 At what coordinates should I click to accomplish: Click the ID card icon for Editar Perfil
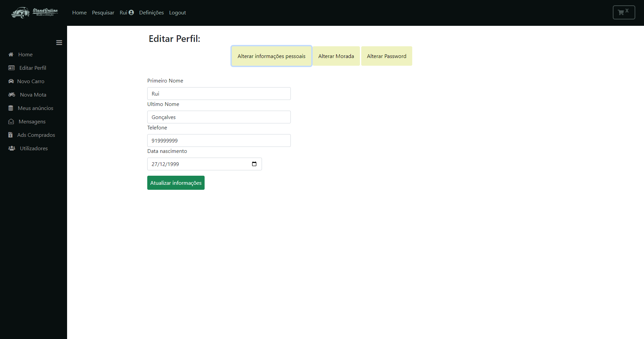[11, 68]
